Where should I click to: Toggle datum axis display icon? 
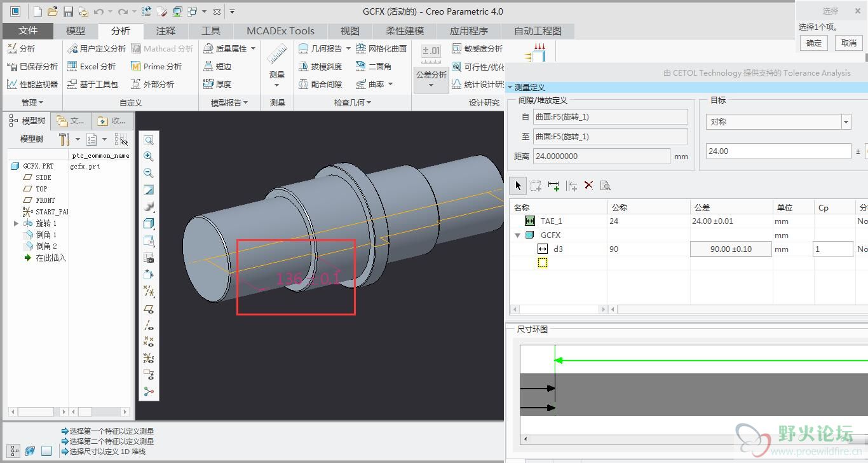(x=149, y=325)
